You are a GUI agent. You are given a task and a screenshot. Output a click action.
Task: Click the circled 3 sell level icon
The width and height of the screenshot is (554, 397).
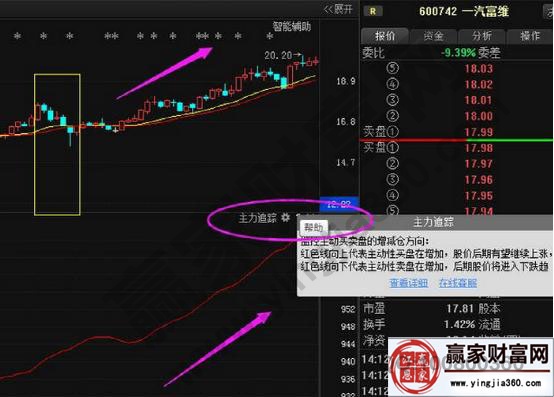click(x=393, y=100)
